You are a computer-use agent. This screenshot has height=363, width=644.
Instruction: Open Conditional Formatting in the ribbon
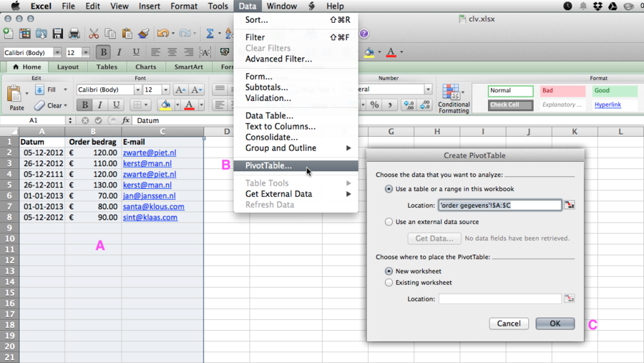[453, 99]
